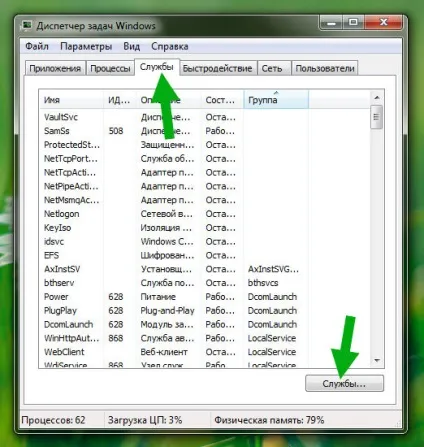
Task: Sort services by Группа column header
Action: point(276,99)
